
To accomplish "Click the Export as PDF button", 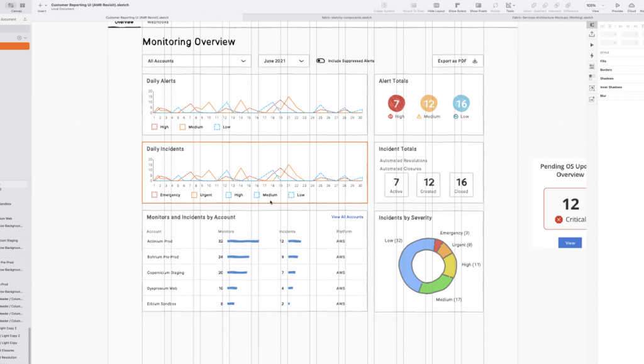I will (x=457, y=61).
